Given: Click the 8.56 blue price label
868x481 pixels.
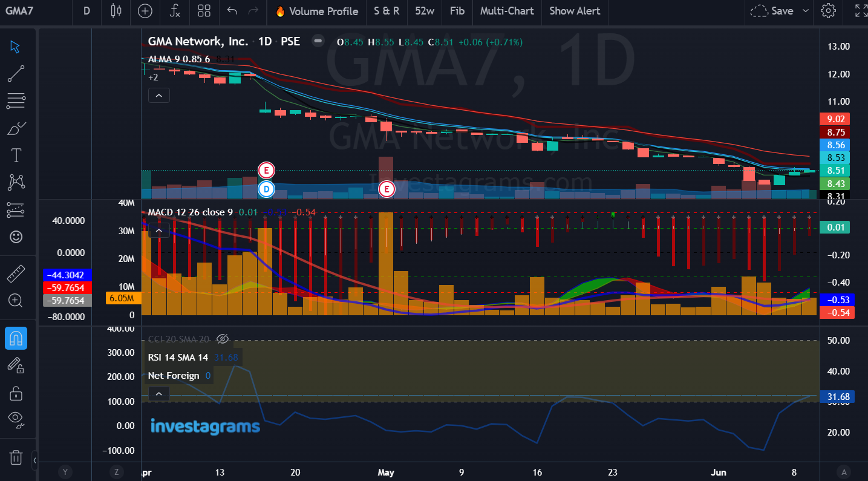Looking at the screenshot, I should [x=835, y=145].
